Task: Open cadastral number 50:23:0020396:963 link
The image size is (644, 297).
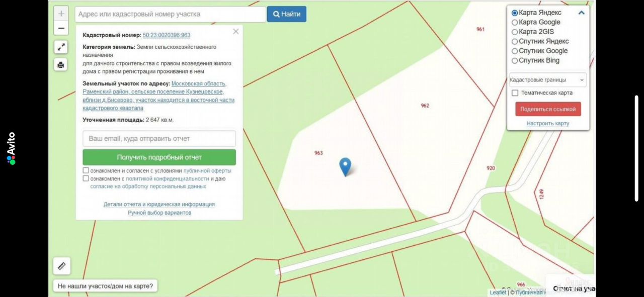Action: pyautogui.click(x=167, y=35)
